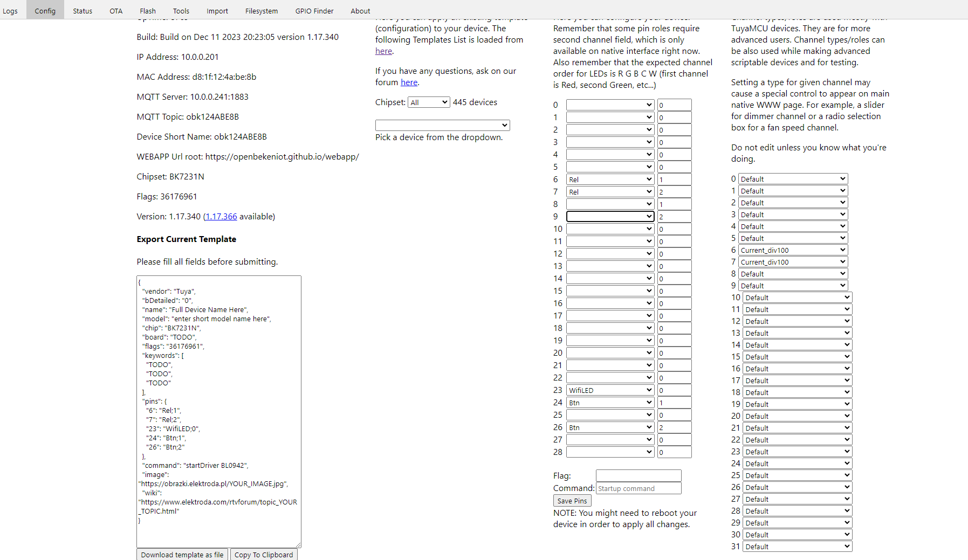Open pin 20 role dropdown

pos(610,353)
